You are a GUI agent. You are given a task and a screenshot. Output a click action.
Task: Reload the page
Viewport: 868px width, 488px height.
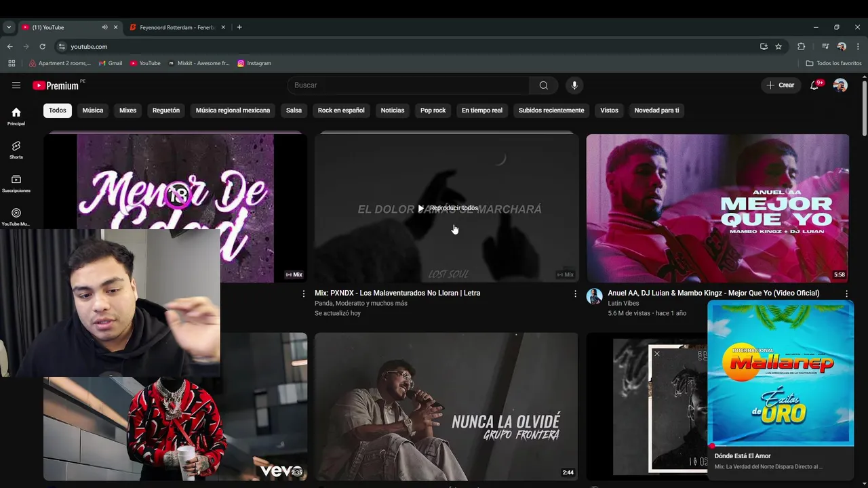click(42, 47)
